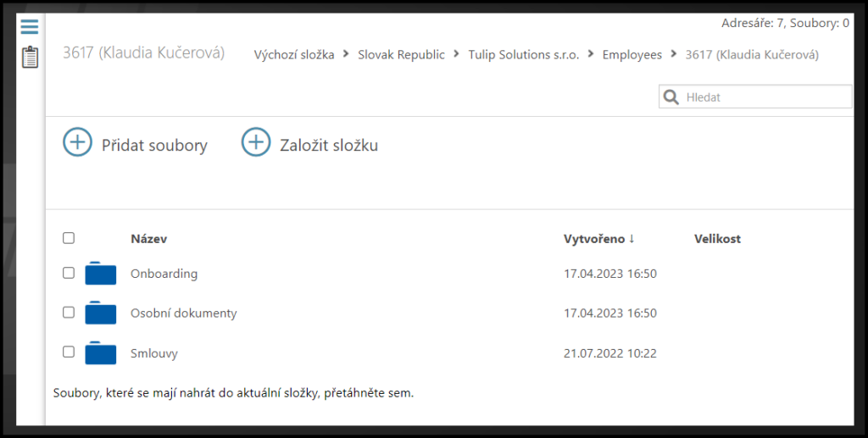Tick the Osobní dokumenty row checkbox
The image size is (868, 438).
pos(69,312)
